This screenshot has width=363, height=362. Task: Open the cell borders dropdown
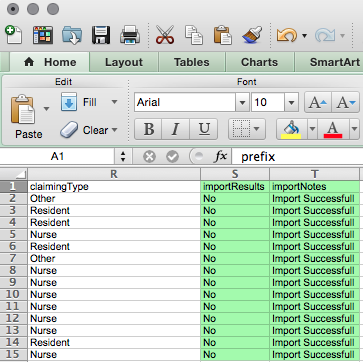(x=247, y=129)
